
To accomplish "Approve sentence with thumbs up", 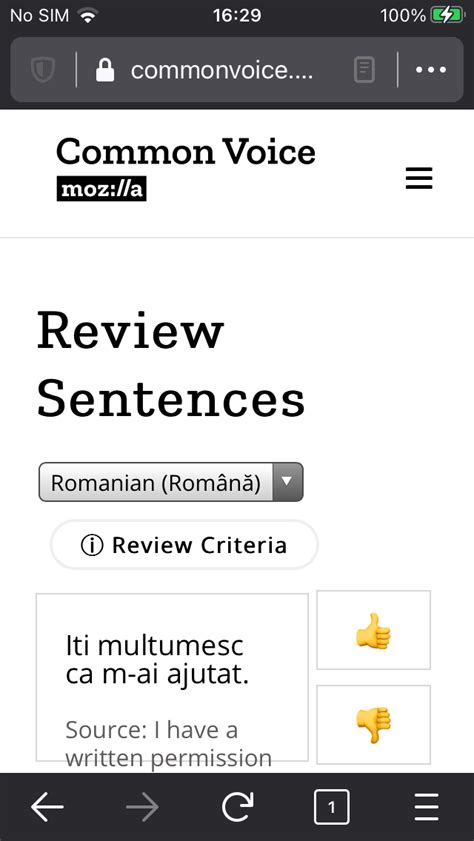I will pyautogui.click(x=373, y=630).
